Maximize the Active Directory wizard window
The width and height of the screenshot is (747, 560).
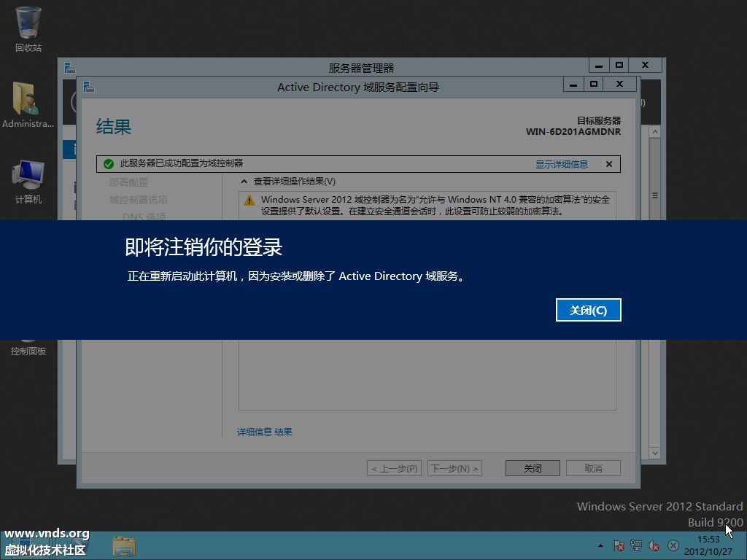[594, 85]
